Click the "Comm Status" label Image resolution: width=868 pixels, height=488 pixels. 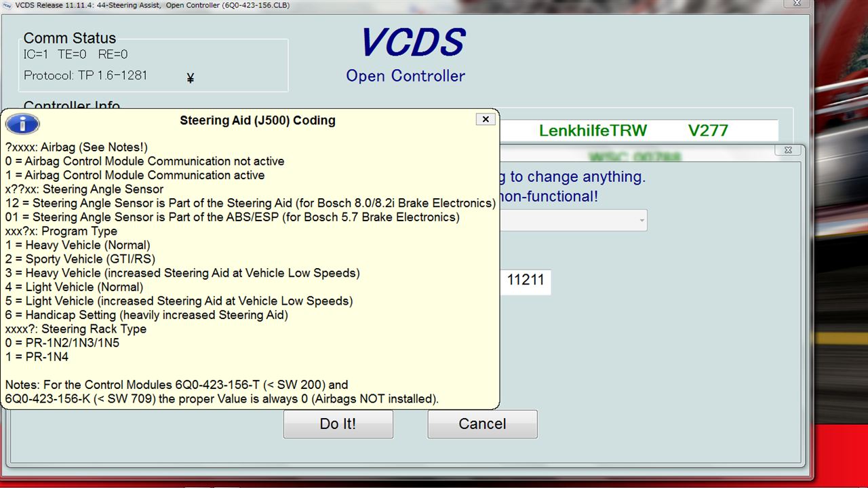tap(70, 38)
